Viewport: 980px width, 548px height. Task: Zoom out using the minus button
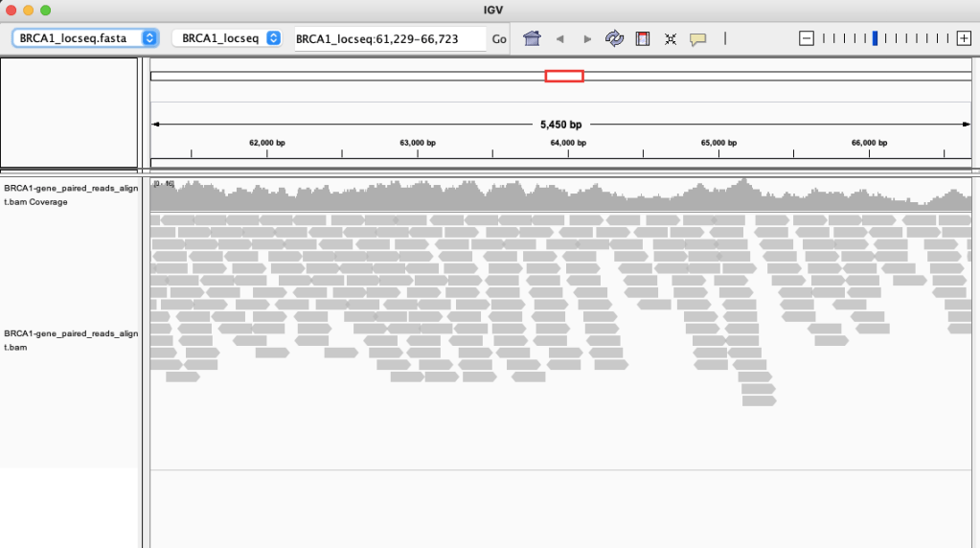[x=807, y=38]
